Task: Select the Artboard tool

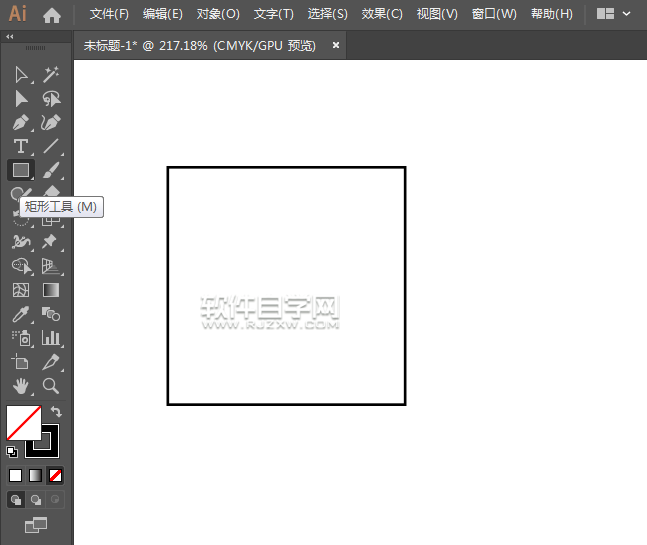Action: pyautogui.click(x=20, y=362)
